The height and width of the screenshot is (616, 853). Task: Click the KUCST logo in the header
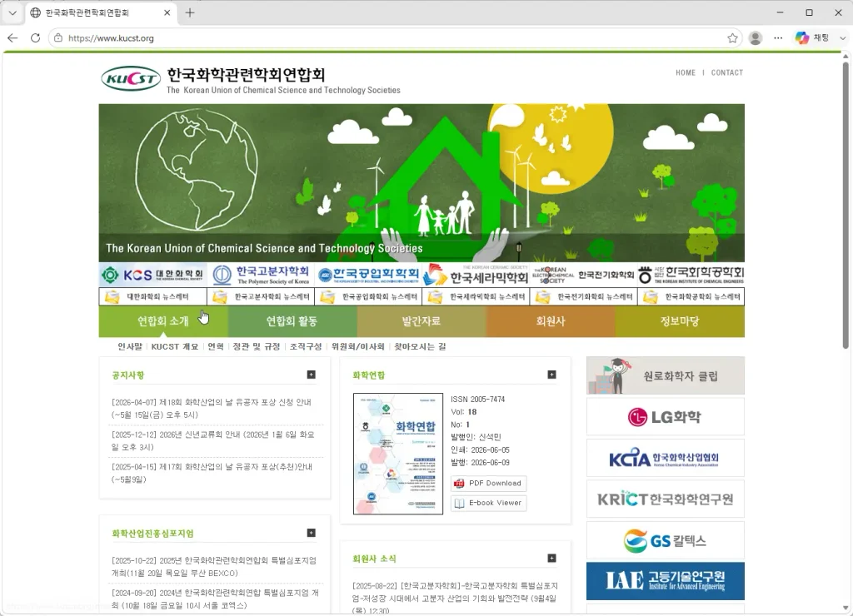[x=131, y=79]
